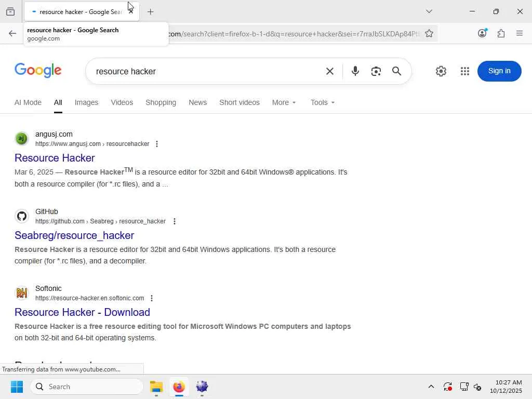Screen dimensions: 532x399
Task: Click the Softonic RH favicon
Action: pyautogui.click(x=22, y=293)
